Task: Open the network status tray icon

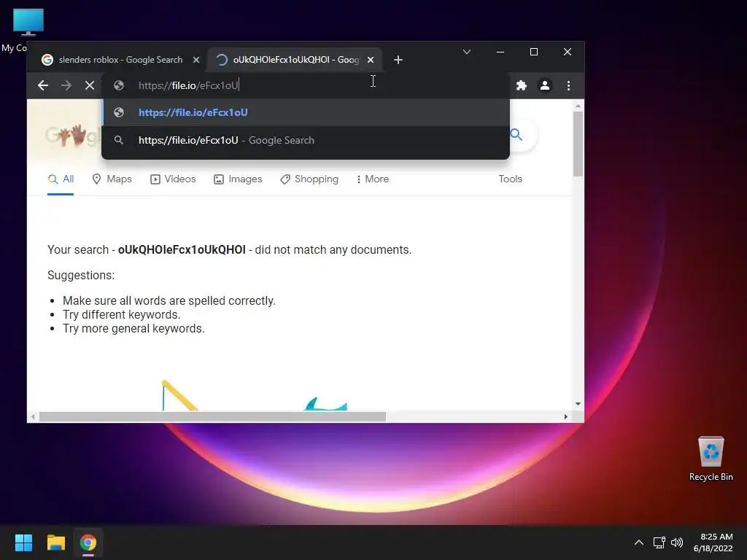Action: 659,542
